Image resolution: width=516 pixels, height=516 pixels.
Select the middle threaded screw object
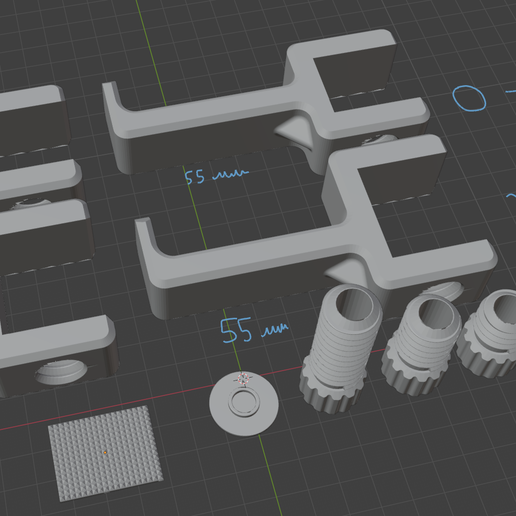421,345
